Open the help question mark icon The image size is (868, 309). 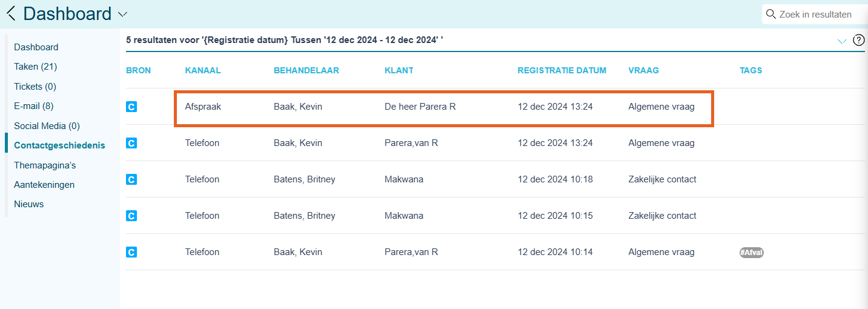pos(858,41)
